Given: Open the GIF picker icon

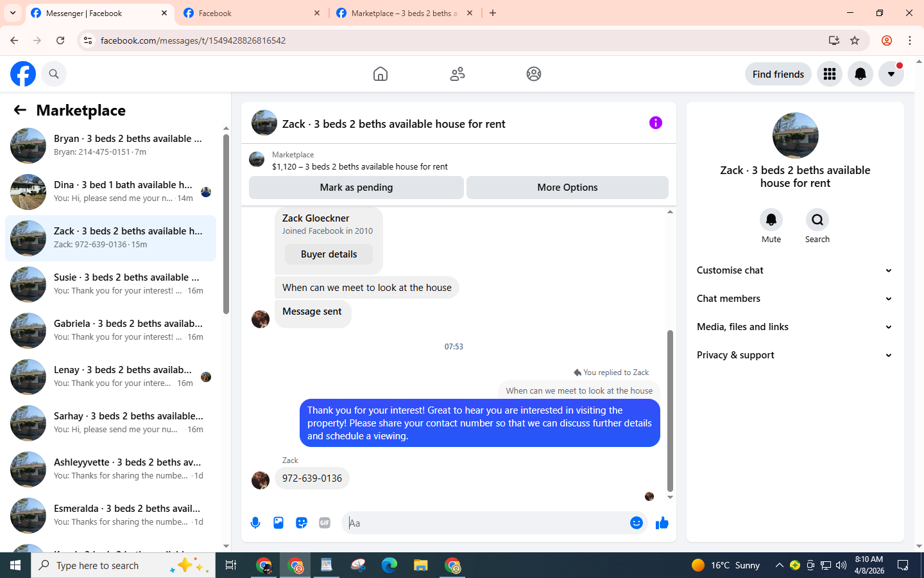Looking at the screenshot, I should (x=325, y=523).
